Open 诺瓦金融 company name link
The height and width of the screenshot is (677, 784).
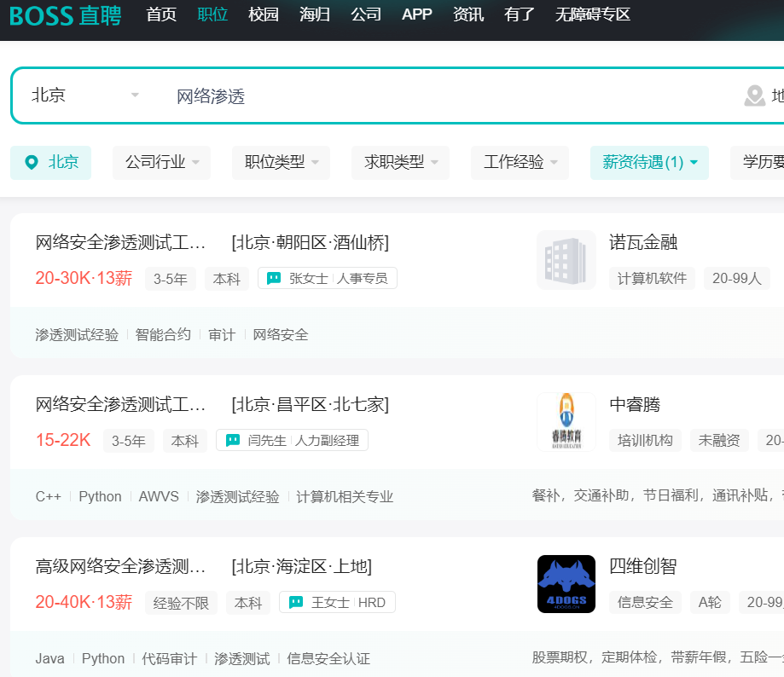click(x=643, y=242)
